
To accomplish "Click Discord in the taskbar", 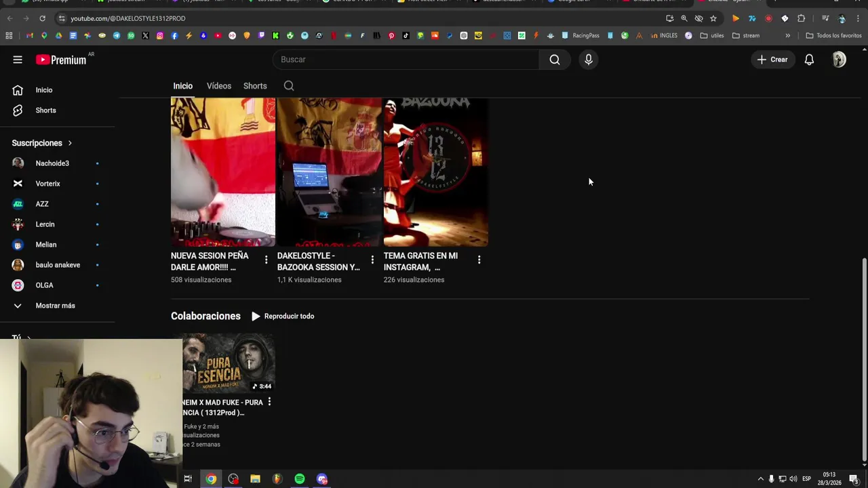I will pos(322,479).
